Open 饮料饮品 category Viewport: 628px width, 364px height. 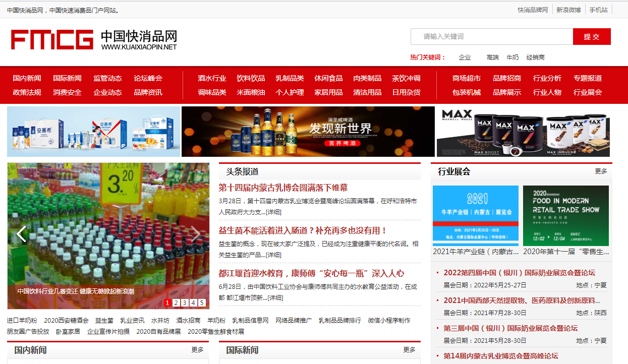point(251,78)
